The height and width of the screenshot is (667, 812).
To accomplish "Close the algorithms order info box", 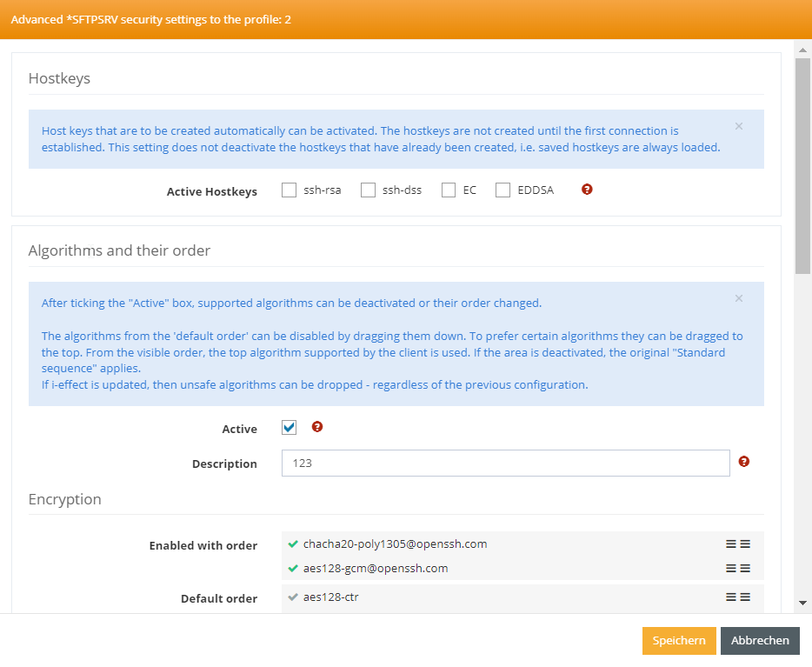I will pos(739,298).
